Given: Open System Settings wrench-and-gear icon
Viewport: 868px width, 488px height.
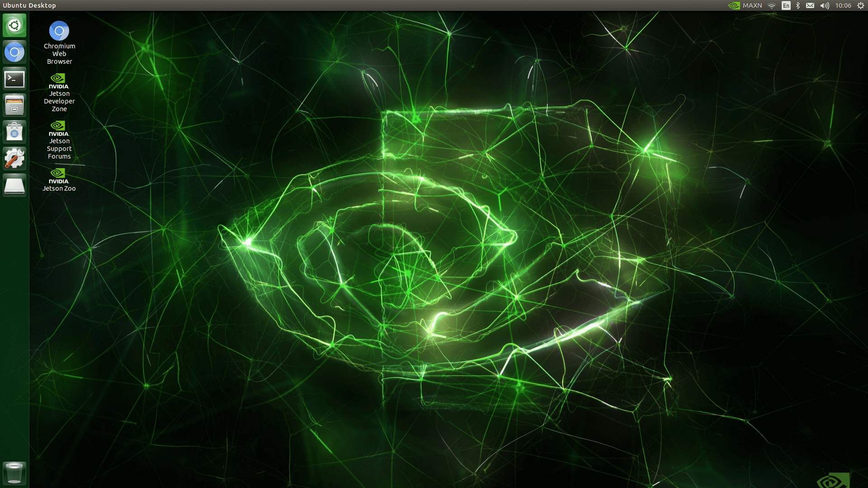Looking at the screenshot, I should click(14, 159).
